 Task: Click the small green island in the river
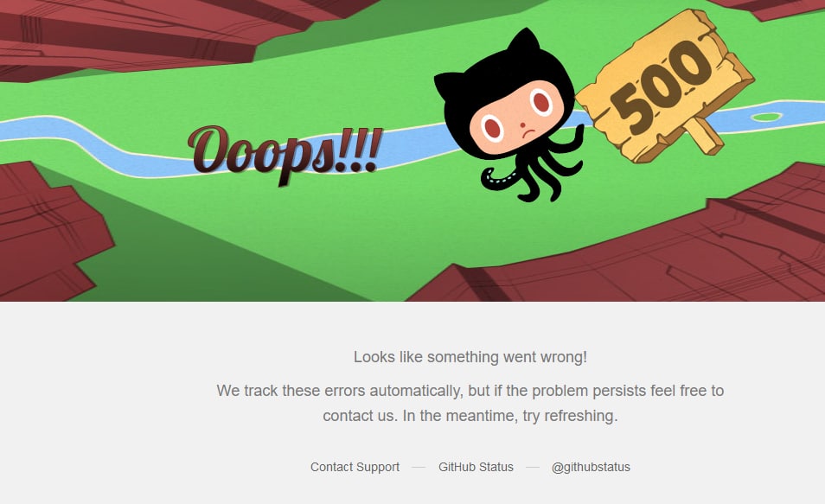coord(766,117)
